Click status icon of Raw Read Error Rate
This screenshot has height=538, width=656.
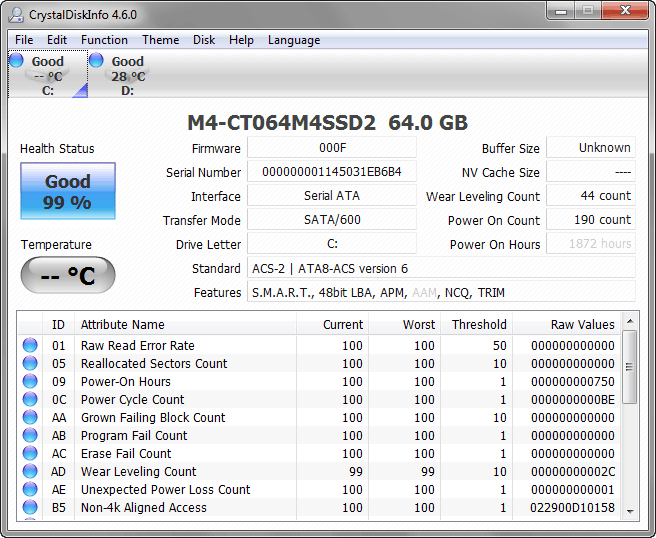30,346
